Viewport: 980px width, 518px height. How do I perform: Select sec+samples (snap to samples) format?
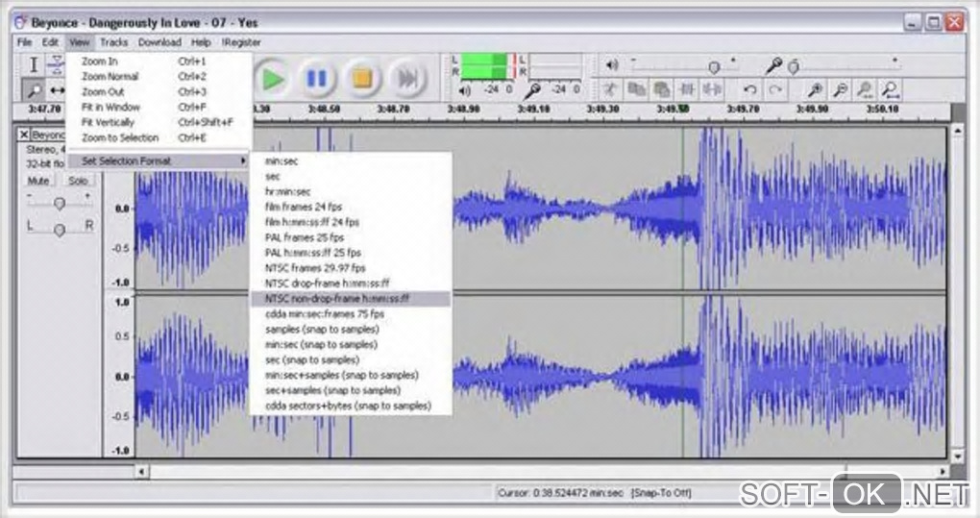click(351, 390)
